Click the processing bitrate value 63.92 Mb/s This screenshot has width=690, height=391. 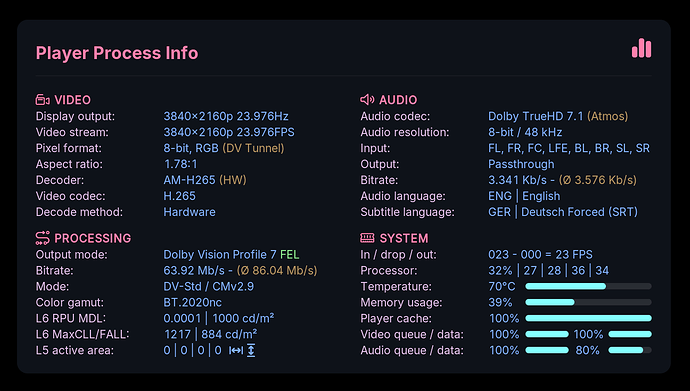tap(194, 270)
